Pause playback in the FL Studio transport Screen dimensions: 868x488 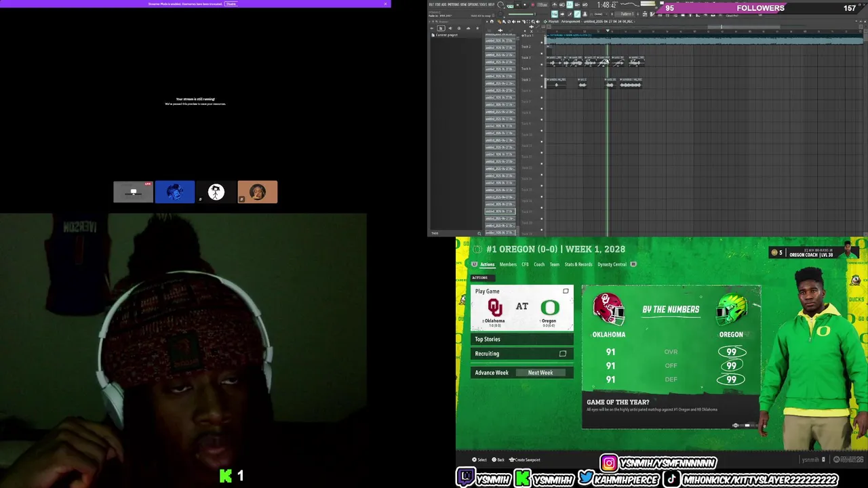(517, 5)
